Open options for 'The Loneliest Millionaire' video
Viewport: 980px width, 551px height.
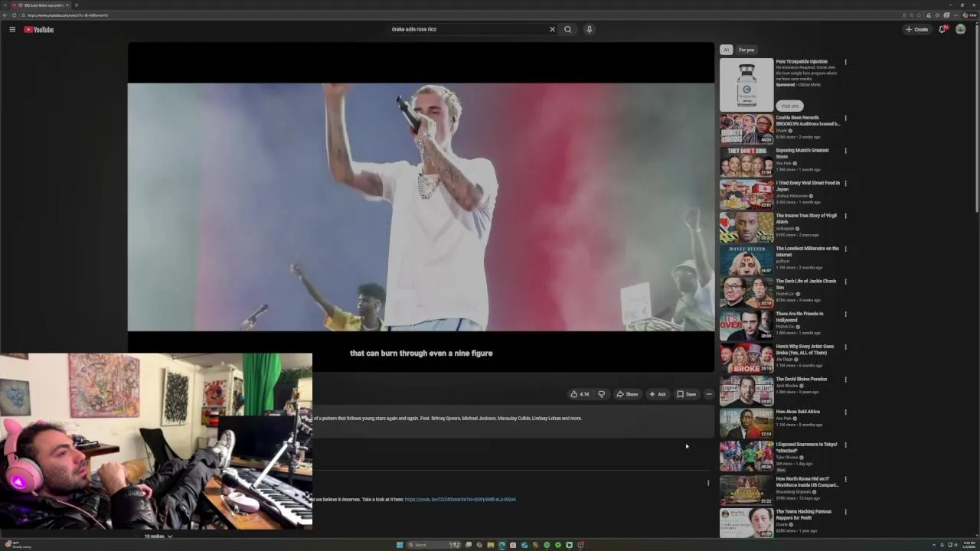coord(845,249)
